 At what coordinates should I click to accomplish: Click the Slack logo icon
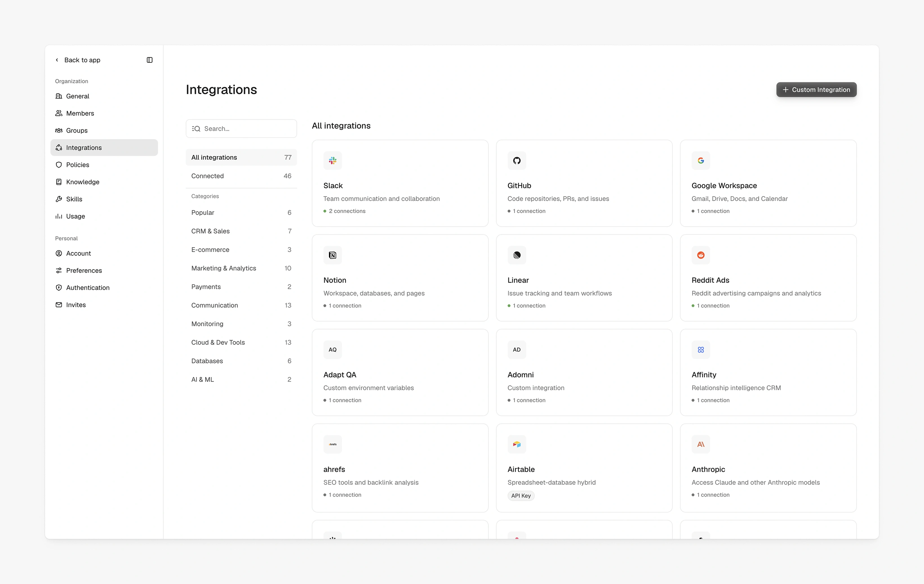332,160
